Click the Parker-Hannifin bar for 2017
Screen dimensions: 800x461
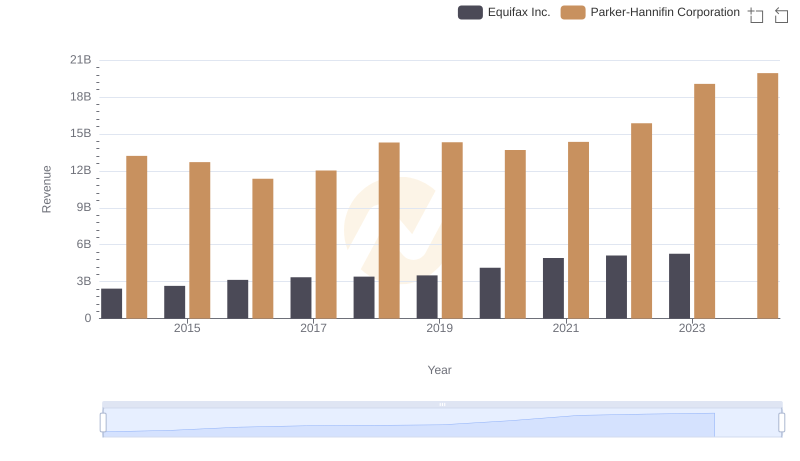coord(326,244)
